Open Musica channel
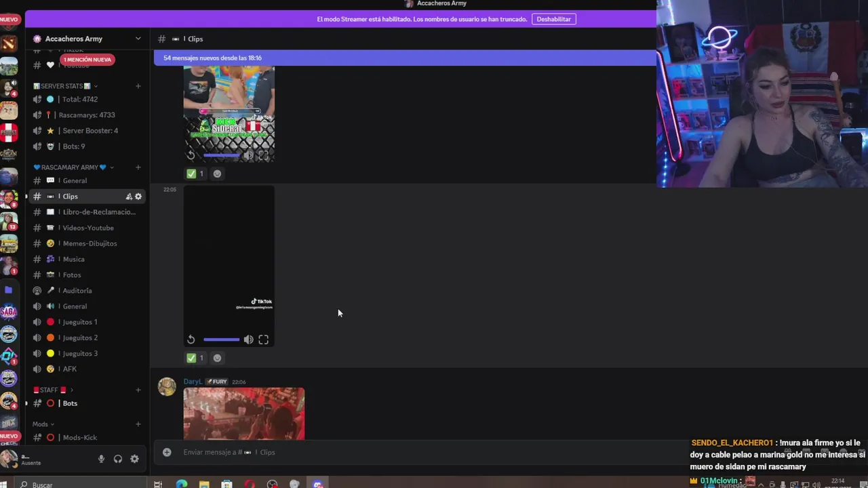This screenshot has height=488, width=868. pos(87,259)
